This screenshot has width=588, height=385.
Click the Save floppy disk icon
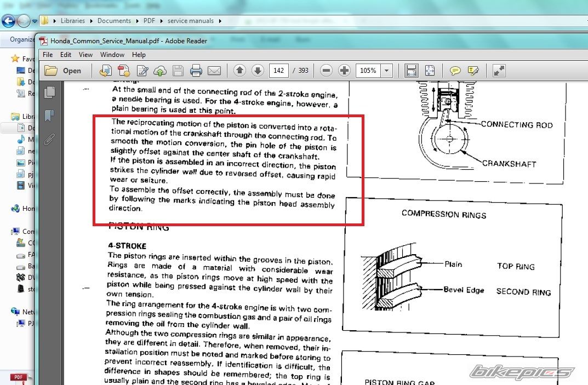tap(178, 71)
